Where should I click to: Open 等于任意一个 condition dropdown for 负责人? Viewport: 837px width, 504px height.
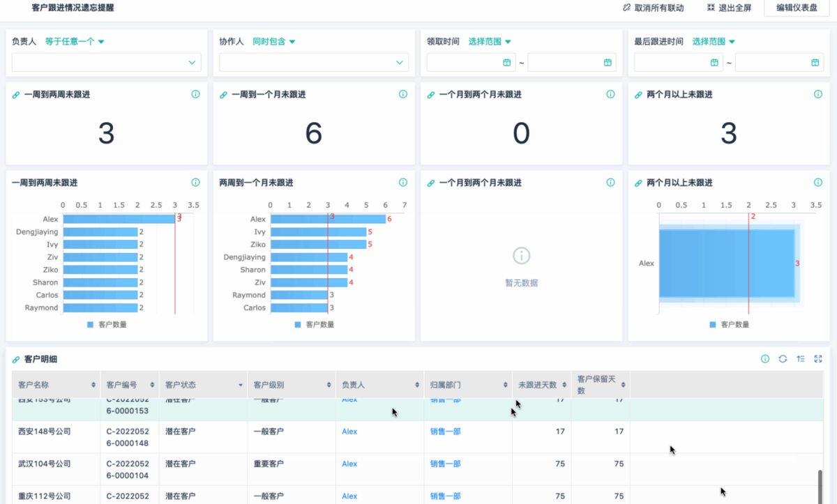pos(75,42)
